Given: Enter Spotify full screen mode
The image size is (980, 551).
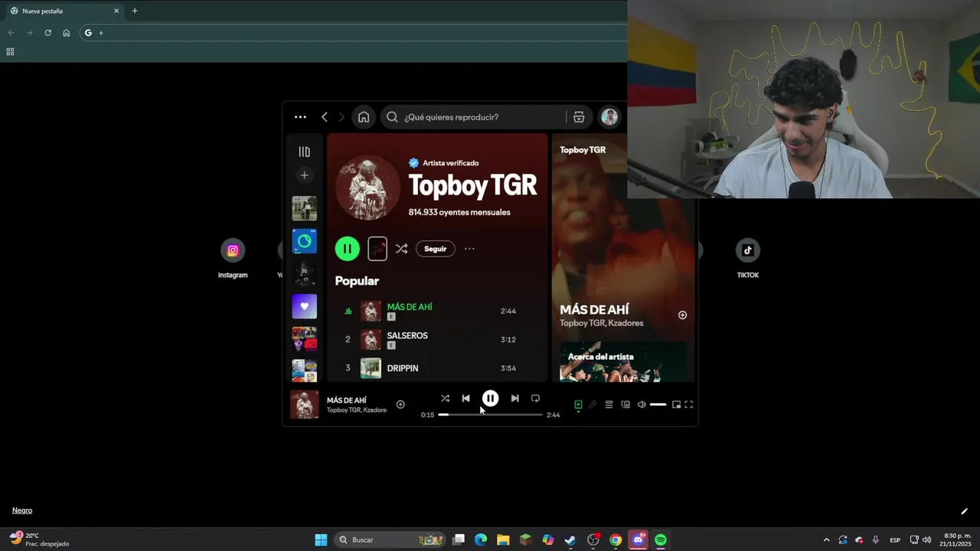Looking at the screenshot, I should [x=688, y=405].
